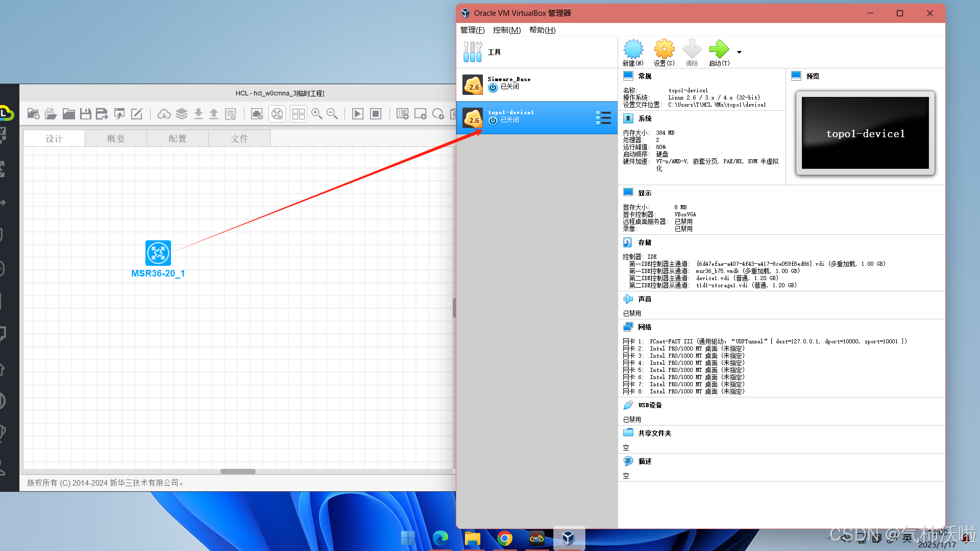
Task: Click the topo1-device1 preview thumbnail
Action: point(865,133)
